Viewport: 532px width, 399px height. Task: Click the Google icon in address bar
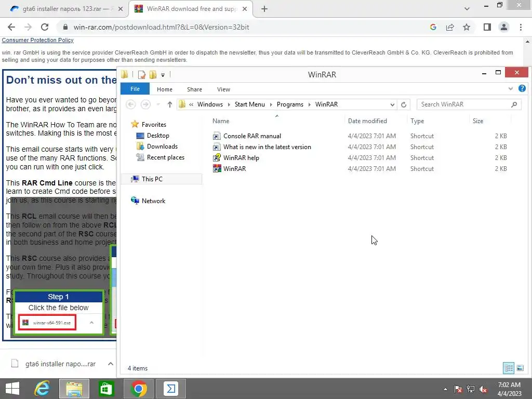(x=433, y=27)
